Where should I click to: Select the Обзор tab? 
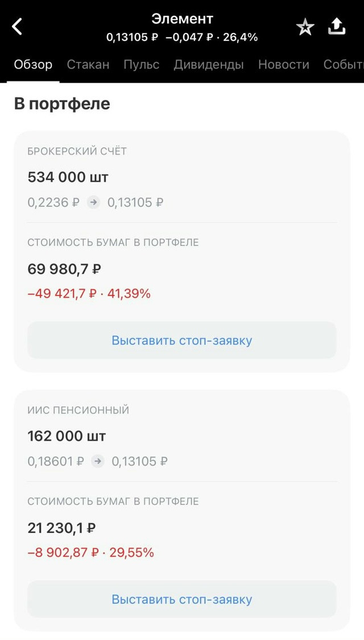33,64
